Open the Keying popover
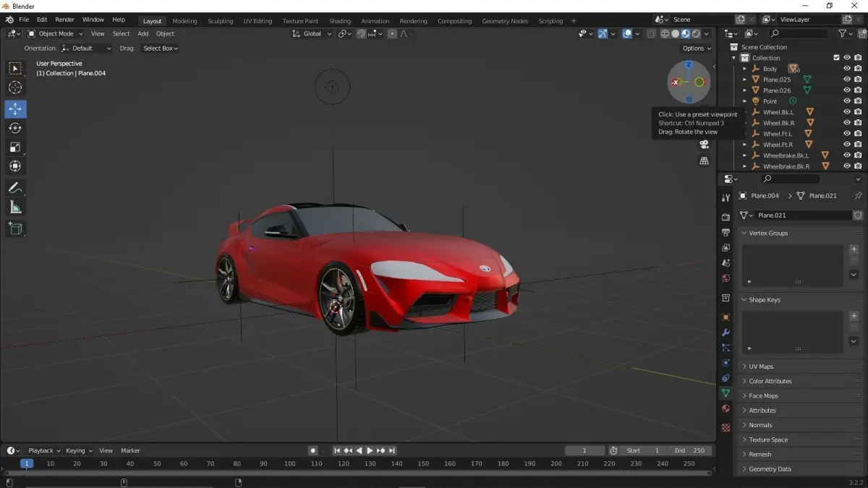 coord(78,450)
